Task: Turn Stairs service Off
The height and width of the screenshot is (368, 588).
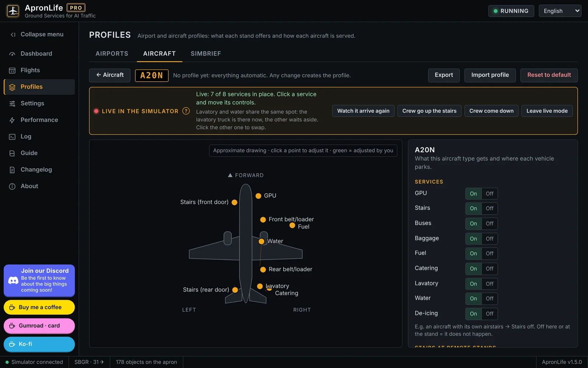Action: coord(490,208)
